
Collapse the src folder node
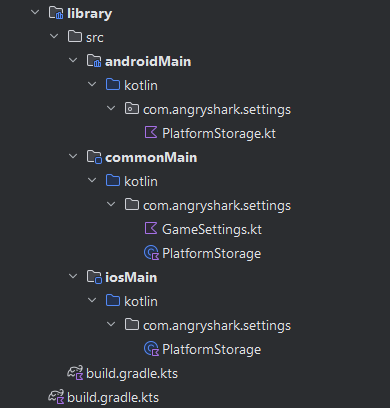[x=54, y=36]
